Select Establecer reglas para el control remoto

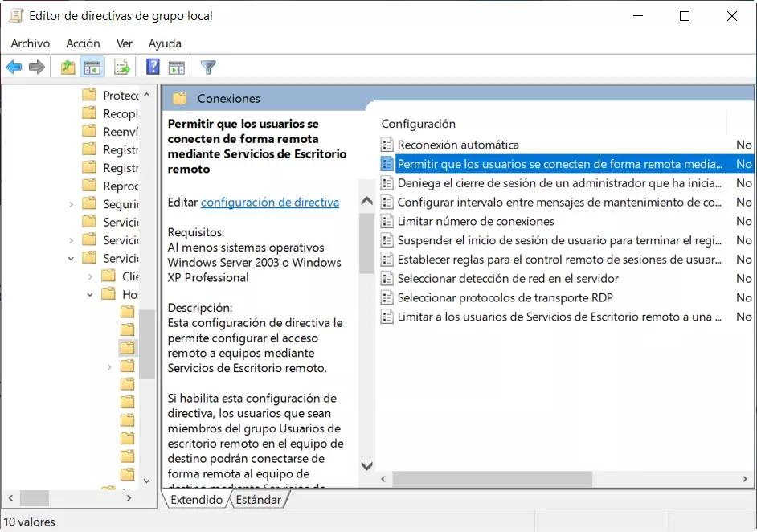tap(559, 260)
